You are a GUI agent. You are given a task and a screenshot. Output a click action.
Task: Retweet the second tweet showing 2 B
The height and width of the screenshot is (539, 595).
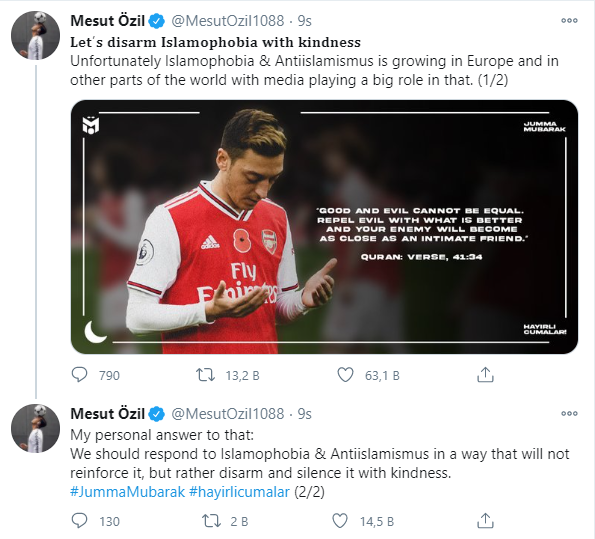[211, 521]
